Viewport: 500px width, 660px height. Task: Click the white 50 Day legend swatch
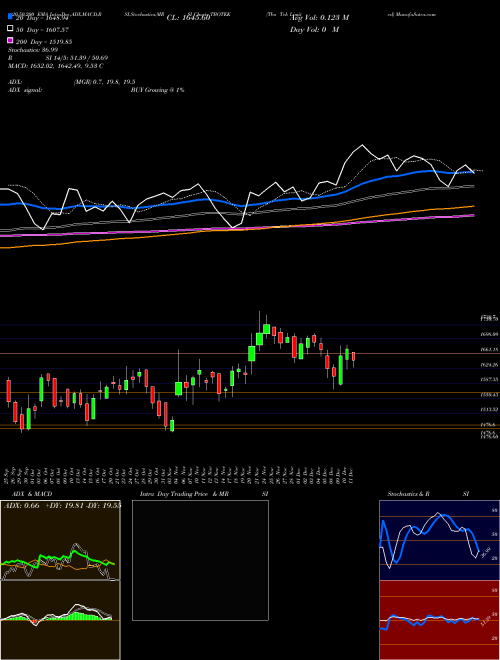[10, 29]
